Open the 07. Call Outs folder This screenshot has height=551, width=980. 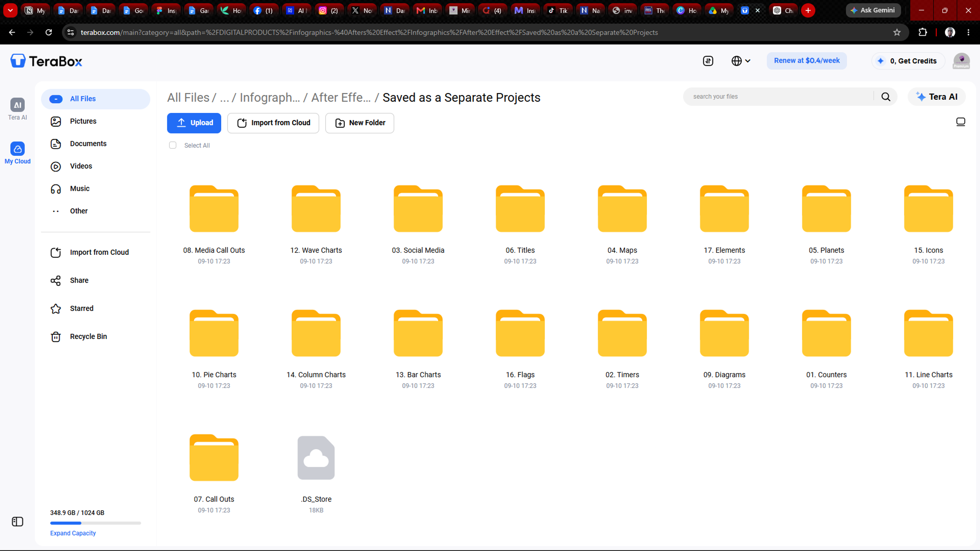pos(214,458)
